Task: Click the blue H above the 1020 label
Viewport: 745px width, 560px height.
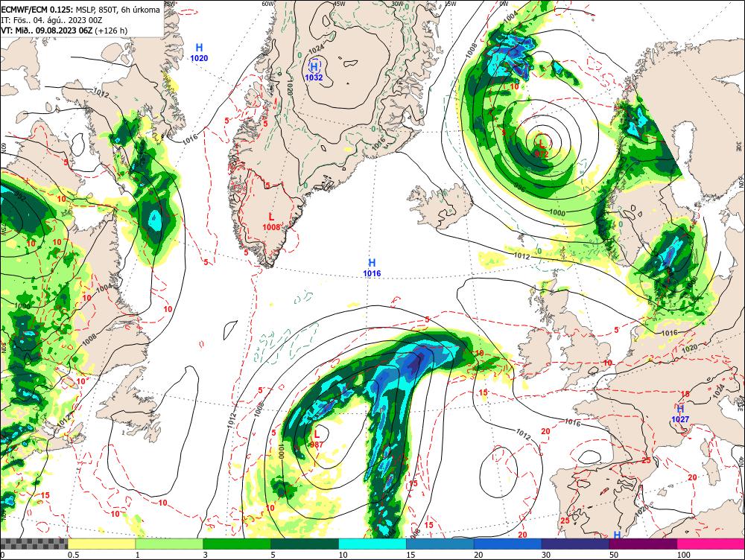Action: coord(199,48)
